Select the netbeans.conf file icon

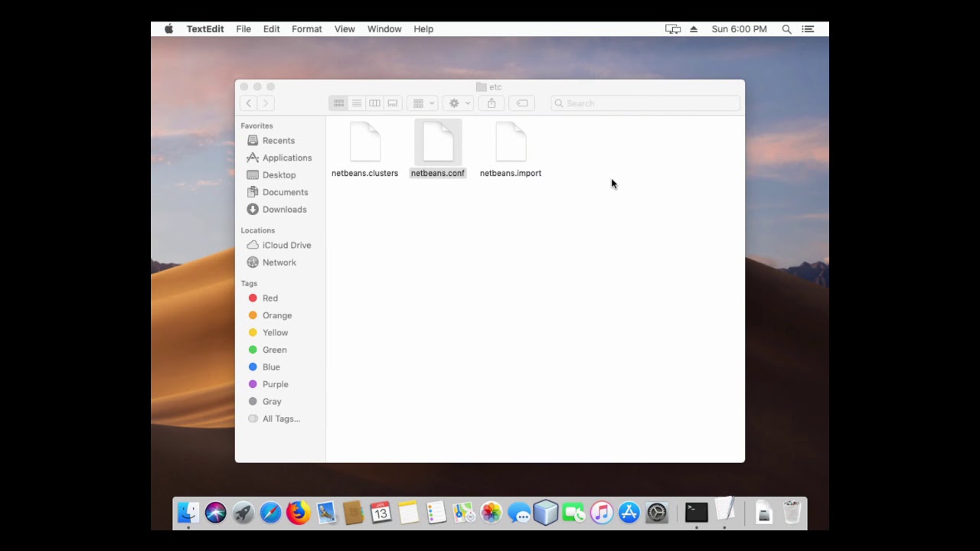tap(438, 142)
